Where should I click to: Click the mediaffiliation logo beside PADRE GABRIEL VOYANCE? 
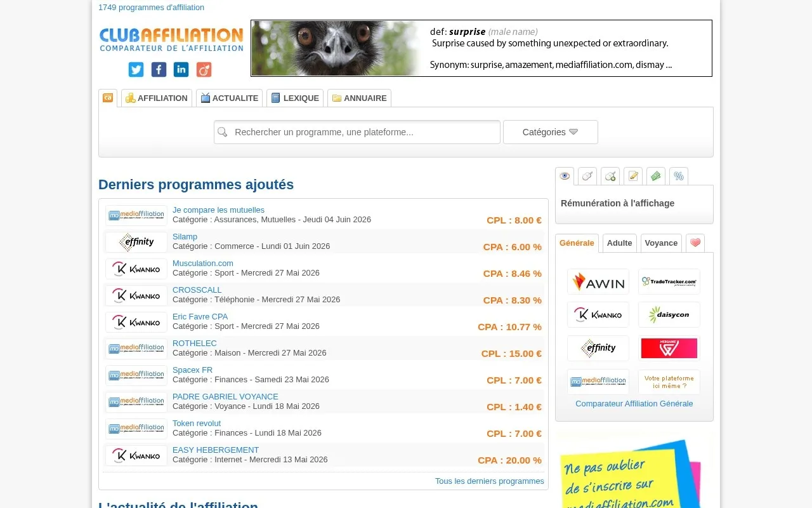click(x=136, y=402)
